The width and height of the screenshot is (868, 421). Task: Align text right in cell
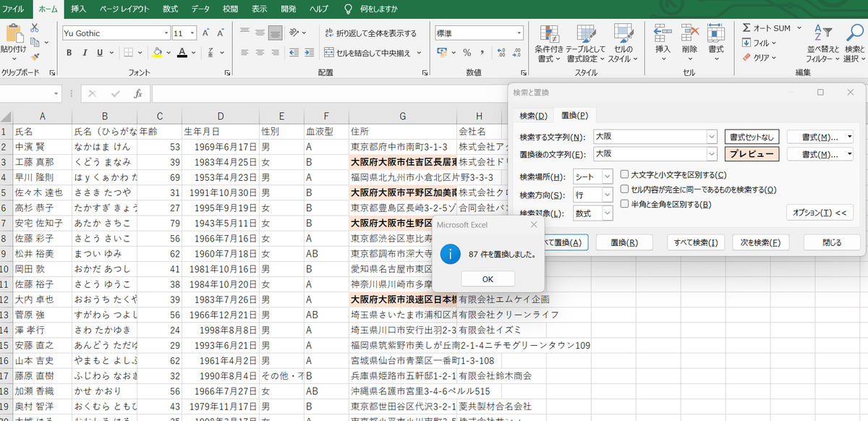coord(275,53)
